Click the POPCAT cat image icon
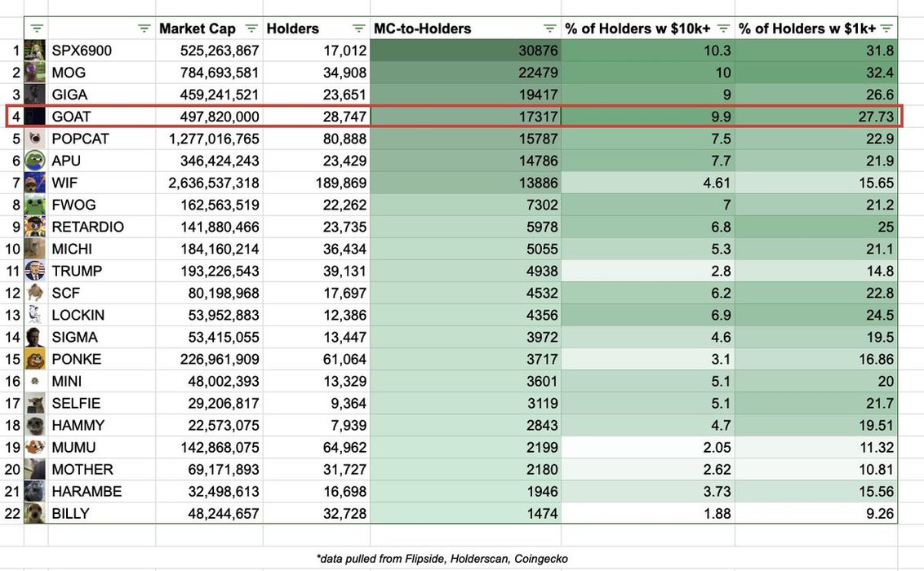 click(x=35, y=139)
